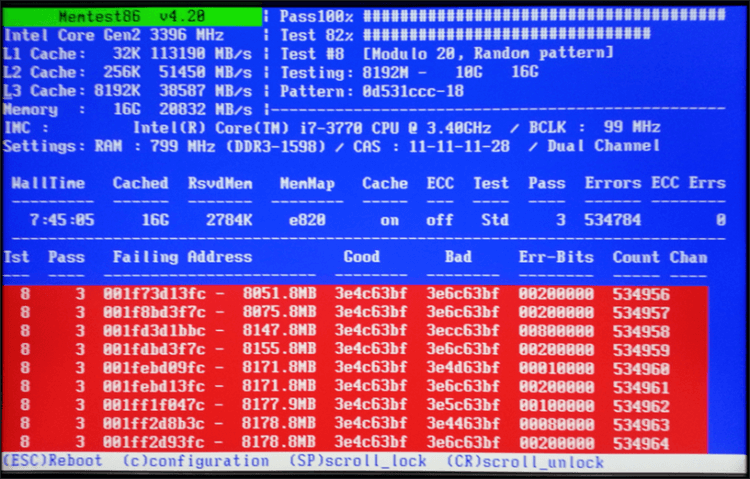Select failing address 001f8bd3f7c

[x=154, y=312]
